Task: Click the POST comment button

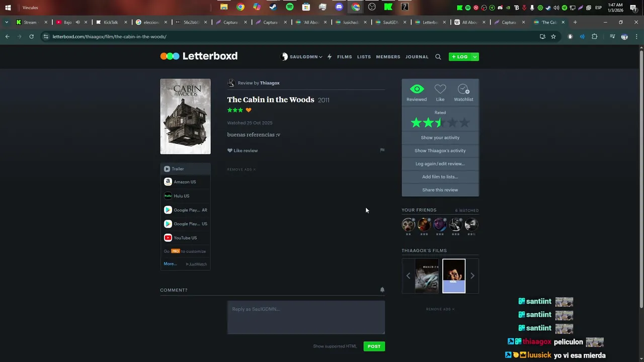Action: coord(374,346)
